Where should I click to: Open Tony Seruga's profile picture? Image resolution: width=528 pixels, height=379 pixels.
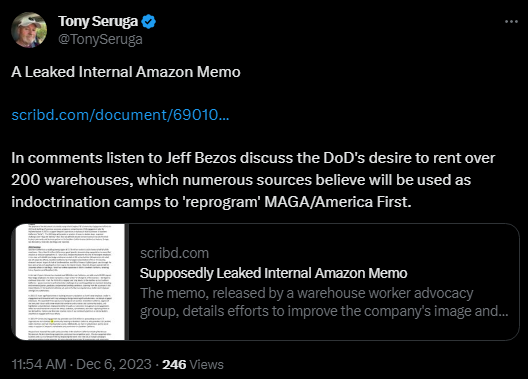click(x=29, y=30)
